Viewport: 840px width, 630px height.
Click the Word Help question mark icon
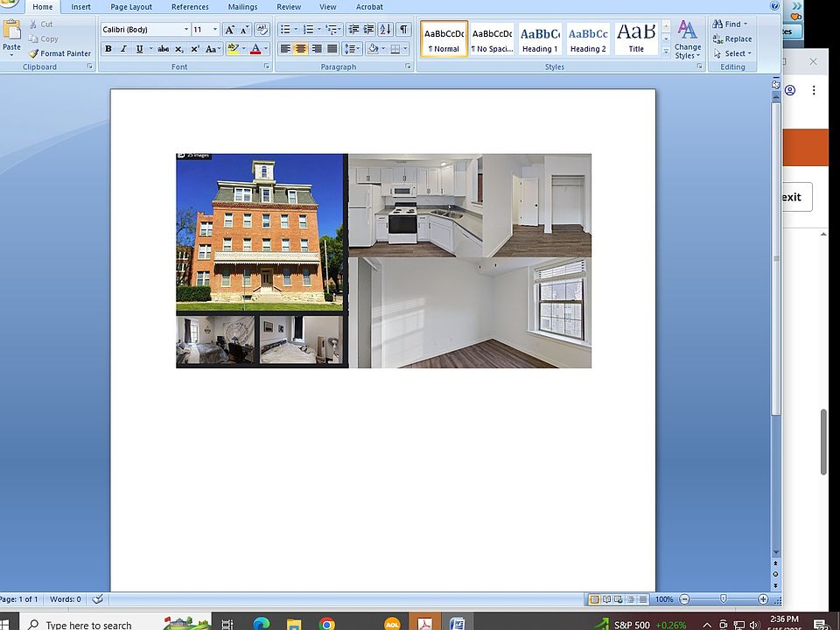point(775,6)
